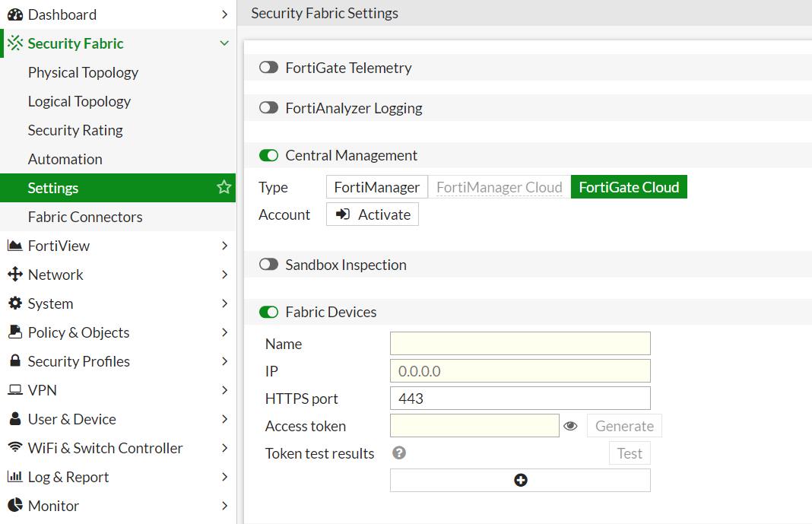Select FortiGate Cloud management type
Screen dimensions: 812x524
(x=629, y=187)
